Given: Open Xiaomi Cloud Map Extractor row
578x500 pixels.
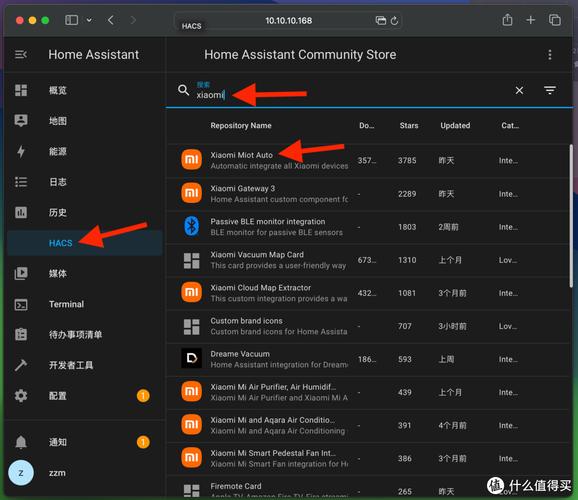Looking at the screenshot, I should coord(368,293).
